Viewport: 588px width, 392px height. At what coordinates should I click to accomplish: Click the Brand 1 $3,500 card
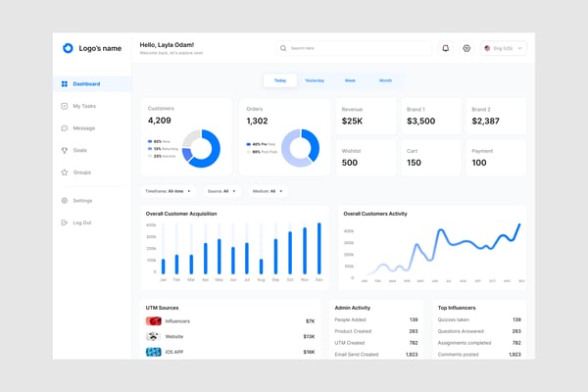point(431,117)
